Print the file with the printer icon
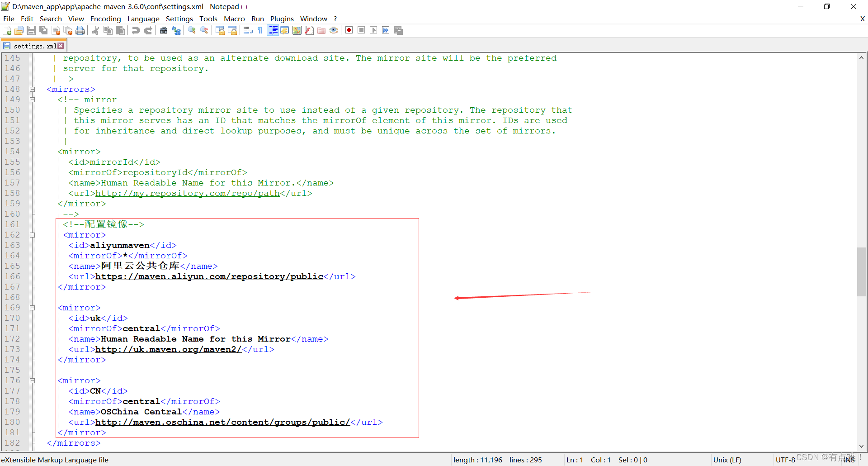868x466 pixels. point(80,30)
